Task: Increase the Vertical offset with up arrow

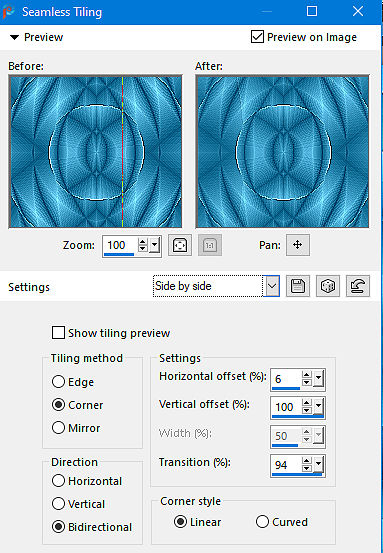Action: 306,404
